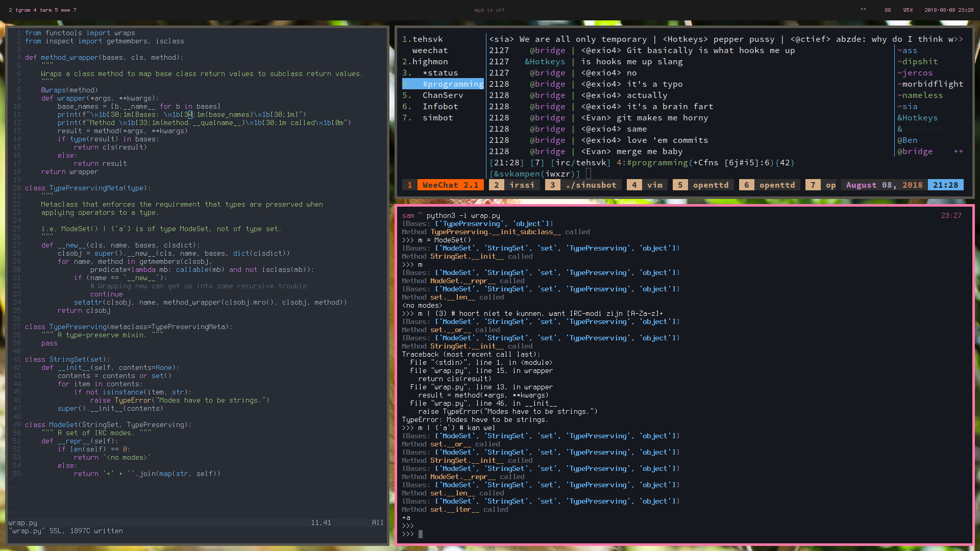Click the &Hotkeys nick in nicklist

[917, 118]
